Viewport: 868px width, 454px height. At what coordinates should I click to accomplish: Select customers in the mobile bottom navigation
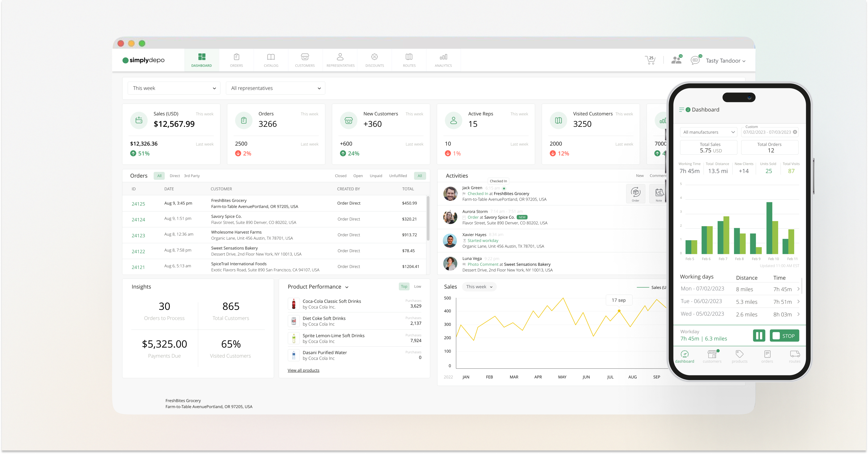pos(712,356)
